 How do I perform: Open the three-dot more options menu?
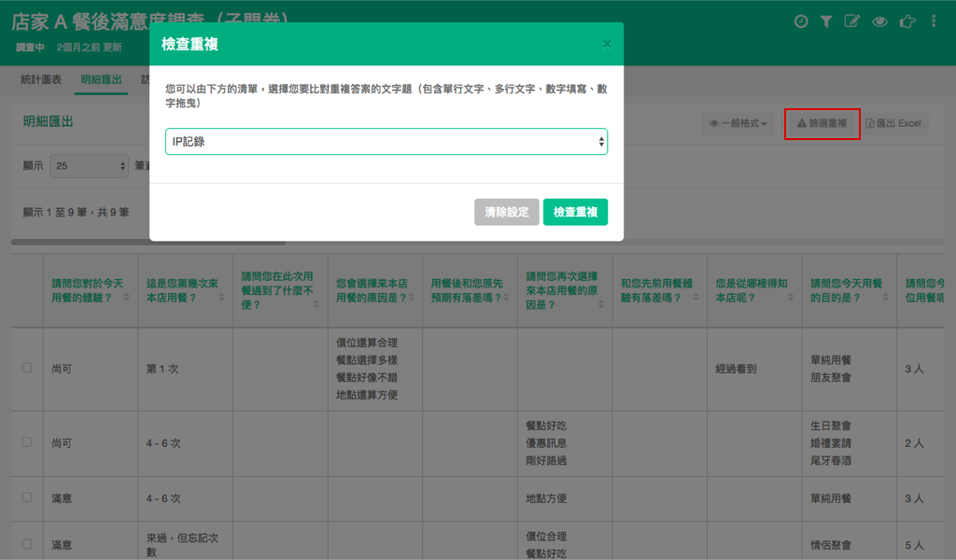[934, 21]
